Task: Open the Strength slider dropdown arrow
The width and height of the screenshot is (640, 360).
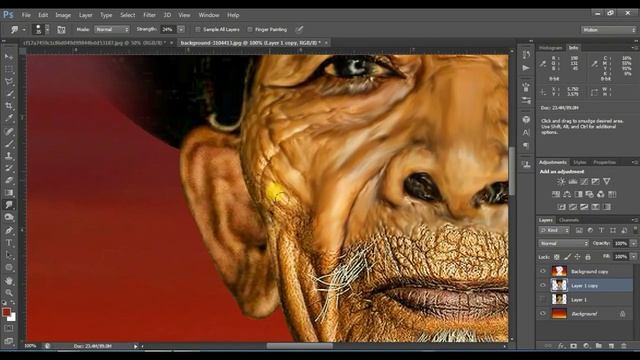Action: coord(181,29)
